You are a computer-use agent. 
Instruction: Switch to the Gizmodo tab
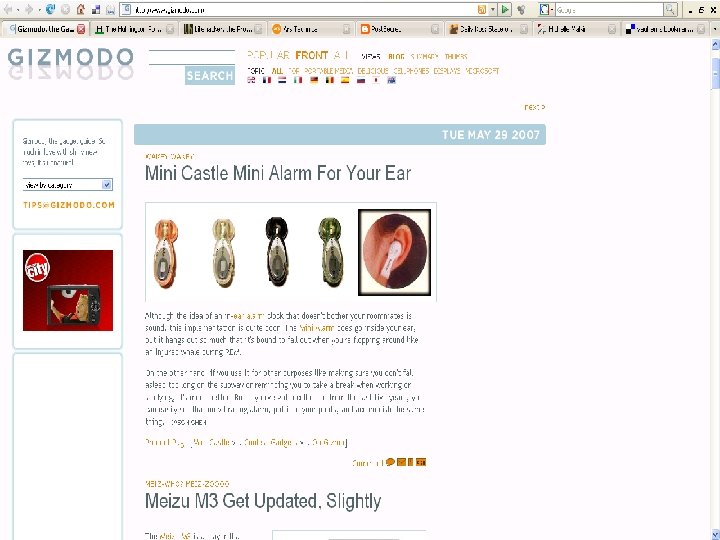pos(44,29)
